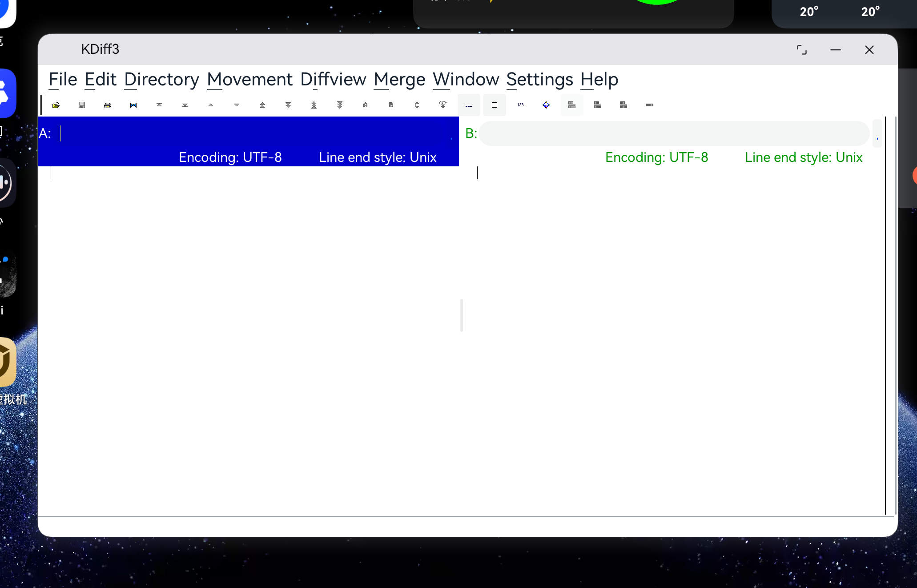Select lines from C toolbar icon
The image size is (917, 588).
tap(417, 105)
